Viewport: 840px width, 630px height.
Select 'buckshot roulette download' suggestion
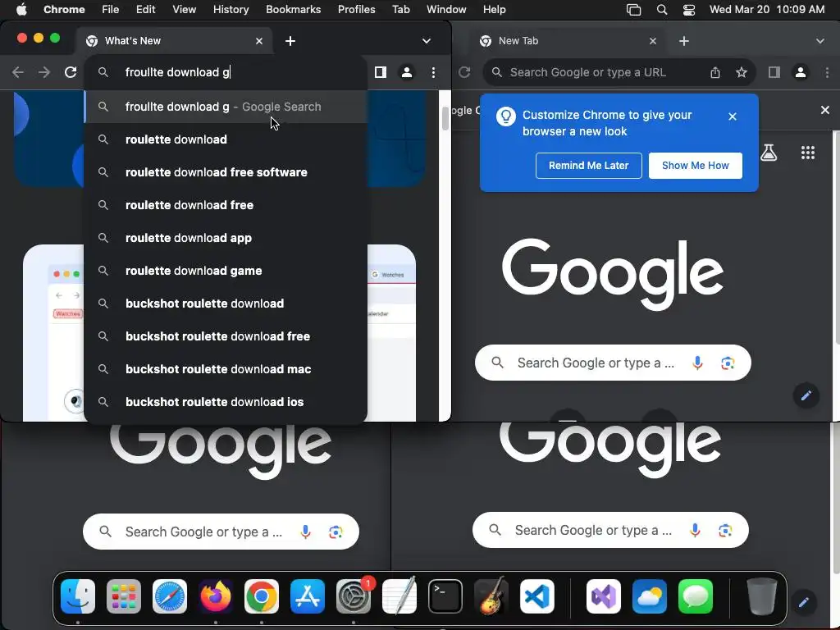(x=226, y=304)
